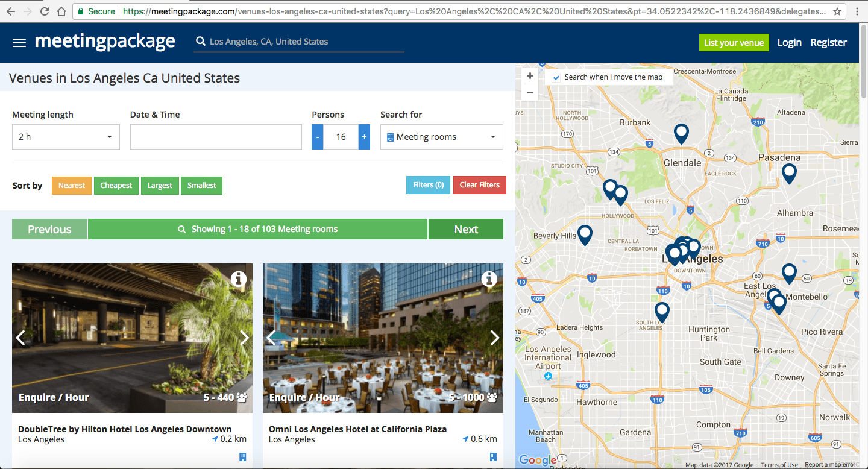
Task: Click the List your venue button
Action: point(734,42)
